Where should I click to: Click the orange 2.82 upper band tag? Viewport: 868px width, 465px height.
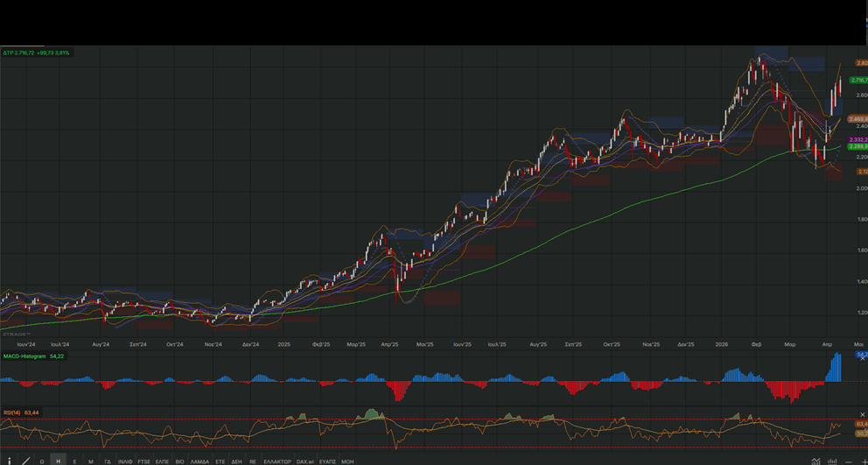click(861, 63)
